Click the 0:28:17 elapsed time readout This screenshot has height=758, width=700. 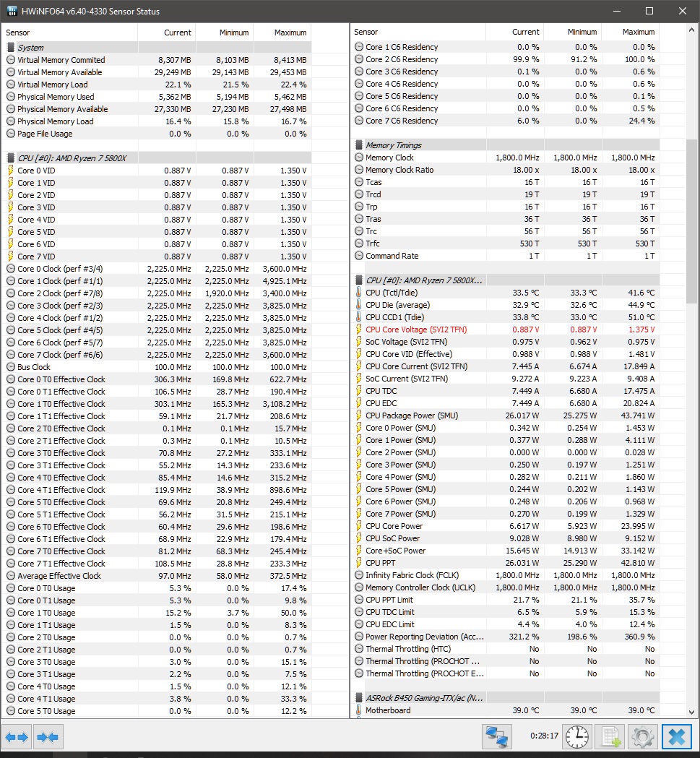click(544, 736)
